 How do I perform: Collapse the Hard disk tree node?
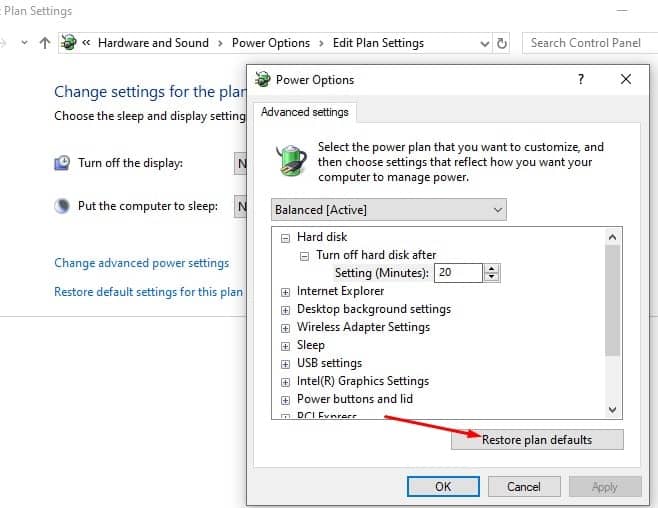pyautogui.click(x=285, y=238)
